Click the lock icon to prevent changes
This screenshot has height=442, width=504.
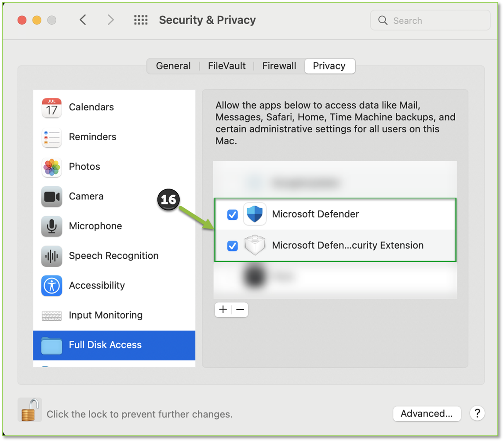click(29, 410)
